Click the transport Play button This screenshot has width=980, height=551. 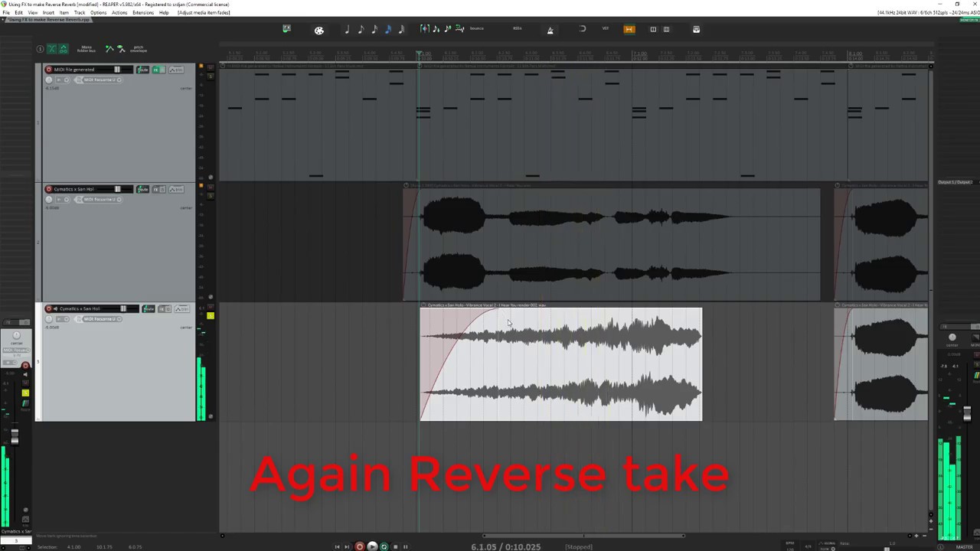point(372,546)
